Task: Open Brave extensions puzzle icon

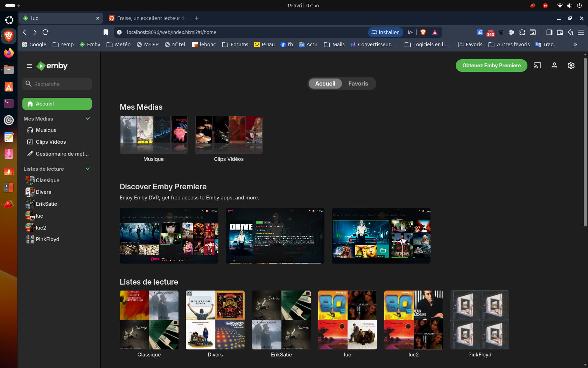Action: (x=522, y=32)
